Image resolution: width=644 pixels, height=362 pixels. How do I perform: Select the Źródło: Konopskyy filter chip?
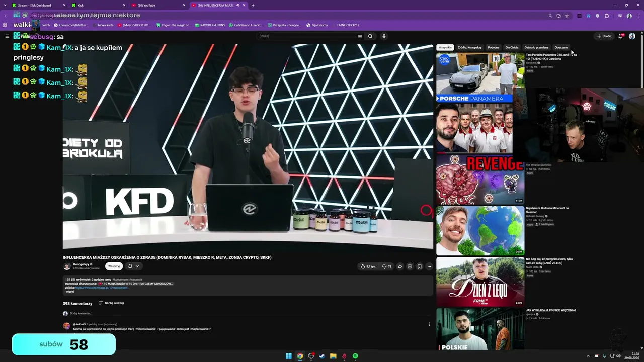click(469, 47)
